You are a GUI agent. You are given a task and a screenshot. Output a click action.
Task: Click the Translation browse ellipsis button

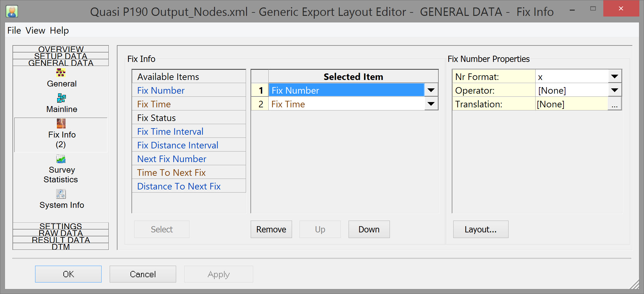(614, 105)
